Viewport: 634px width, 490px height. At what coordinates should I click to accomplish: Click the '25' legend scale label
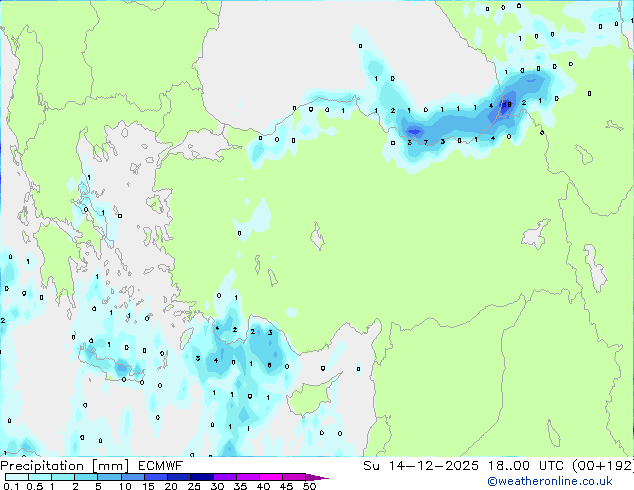194,486
